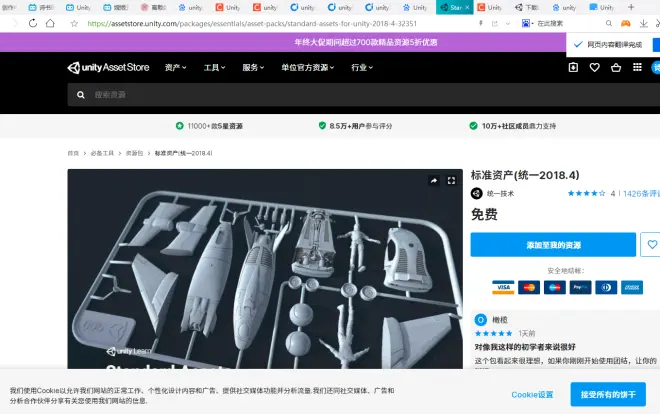The width and height of the screenshot is (660, 414).
Task: Click the 资源包 breadcrumb
Action: [134, 153]
